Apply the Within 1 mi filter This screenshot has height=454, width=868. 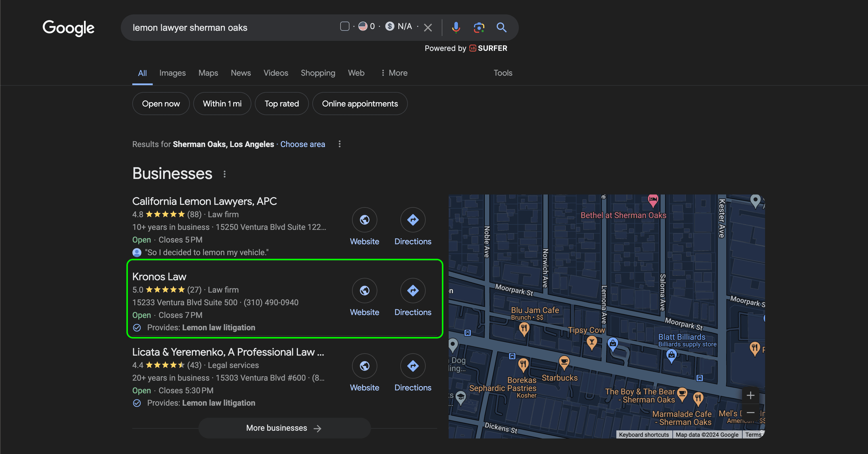[x=222, y=104]
